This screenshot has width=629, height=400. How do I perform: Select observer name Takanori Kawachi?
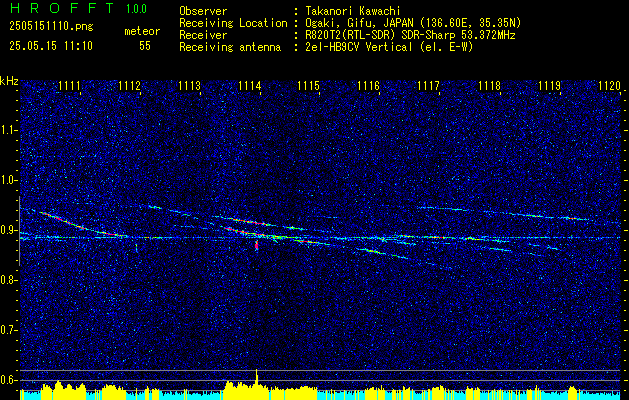[x=353, y=11]
